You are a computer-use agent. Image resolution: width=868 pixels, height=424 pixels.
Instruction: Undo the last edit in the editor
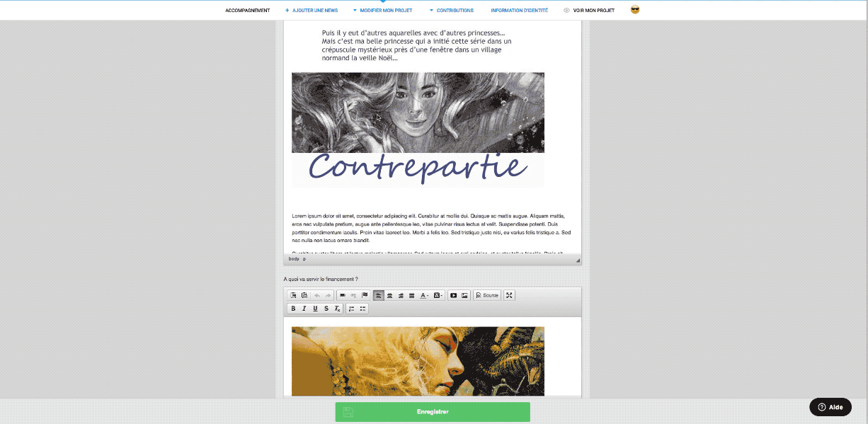coord(317,295)
